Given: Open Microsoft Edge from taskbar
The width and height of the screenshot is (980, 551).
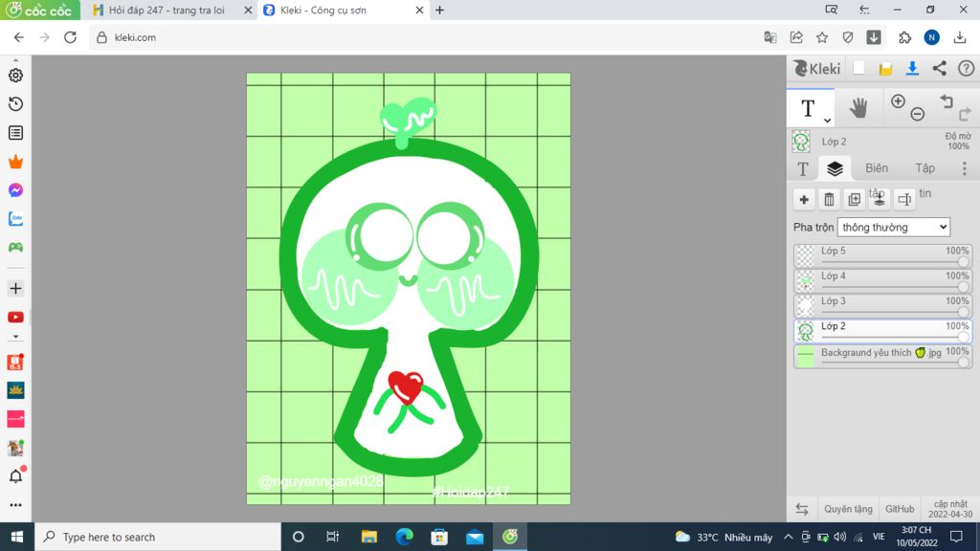Looking at the screenshot, I should pos(405,537).
